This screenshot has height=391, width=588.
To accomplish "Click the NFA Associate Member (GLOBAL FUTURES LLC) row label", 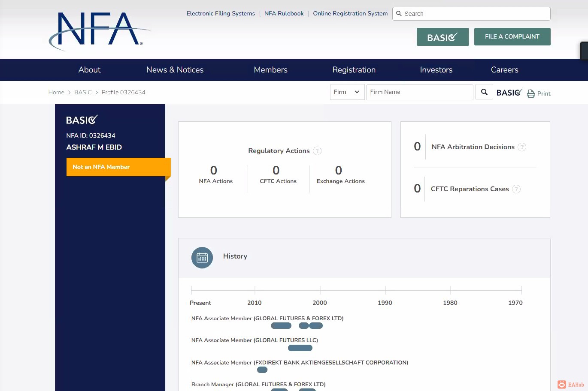I will tap(255, 340).
